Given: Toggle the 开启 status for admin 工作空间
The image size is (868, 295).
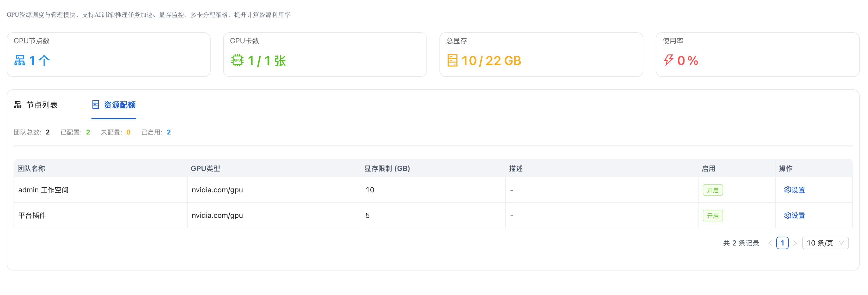Looking at the screenshot, I should 712,190.
